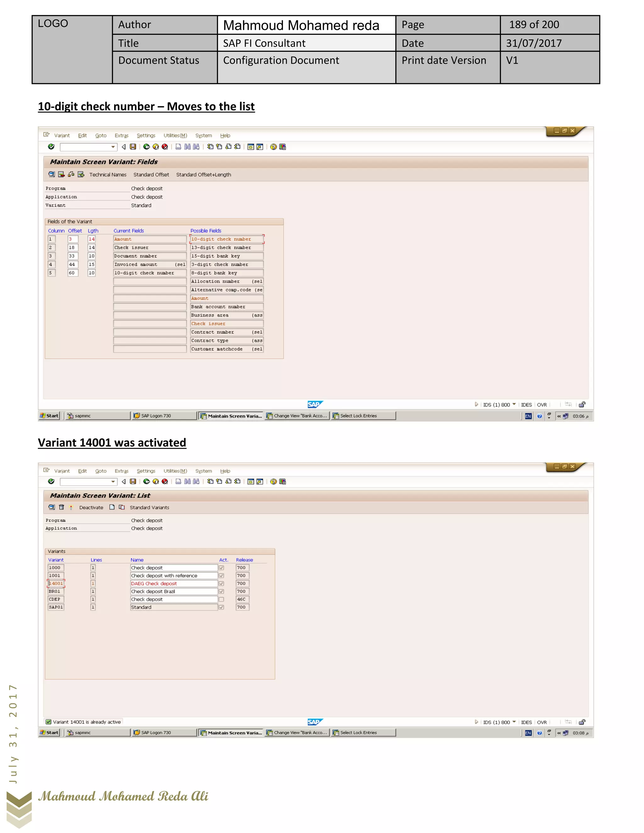Click green Enter checkmark in Fields screen toolbar

click(51, 147)
